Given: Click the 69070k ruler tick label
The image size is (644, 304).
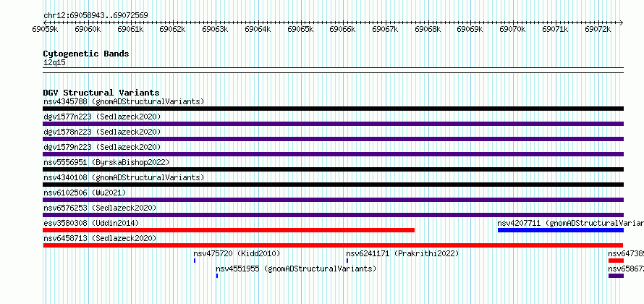Looking at the screenshot, I should point(512,29).
